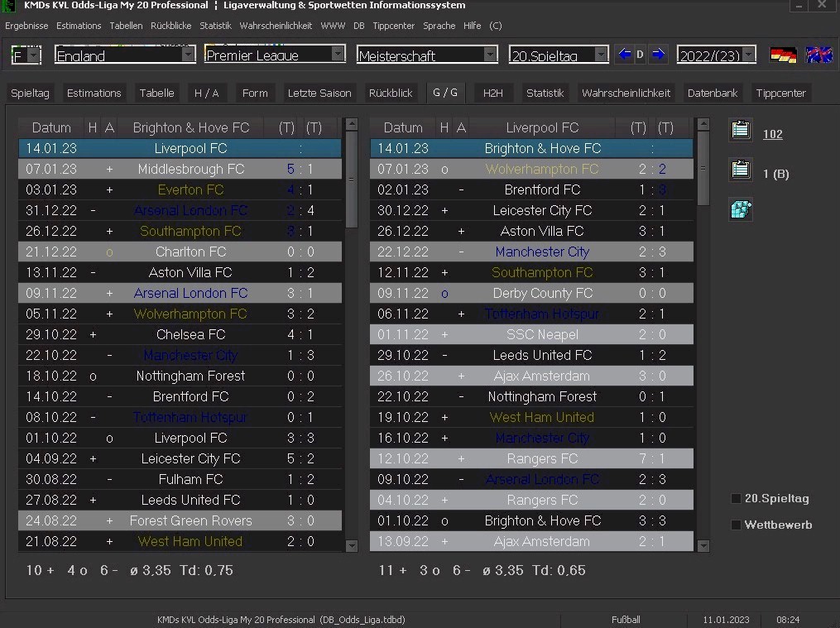840x628 pixels.
Task: Select Brighton's 14.01.23 Liverpool FC row
Action: pyautogui.click(x=180, y=148)
